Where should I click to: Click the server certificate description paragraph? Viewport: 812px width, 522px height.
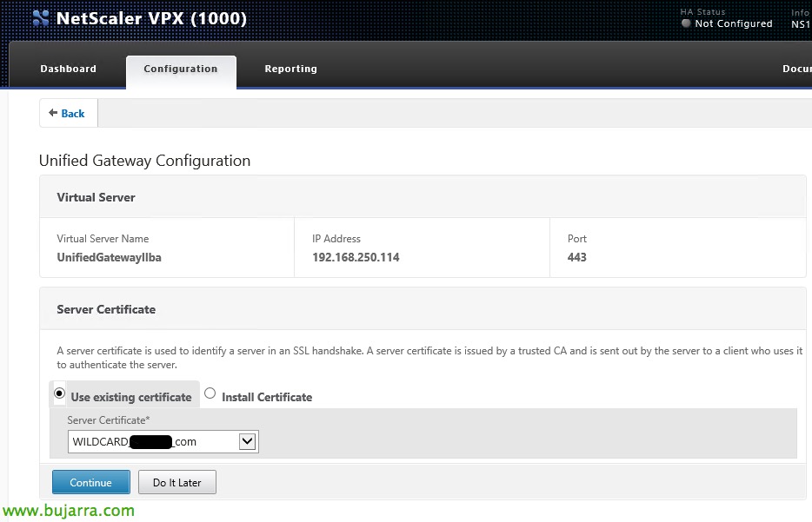(x=429, y=358)
